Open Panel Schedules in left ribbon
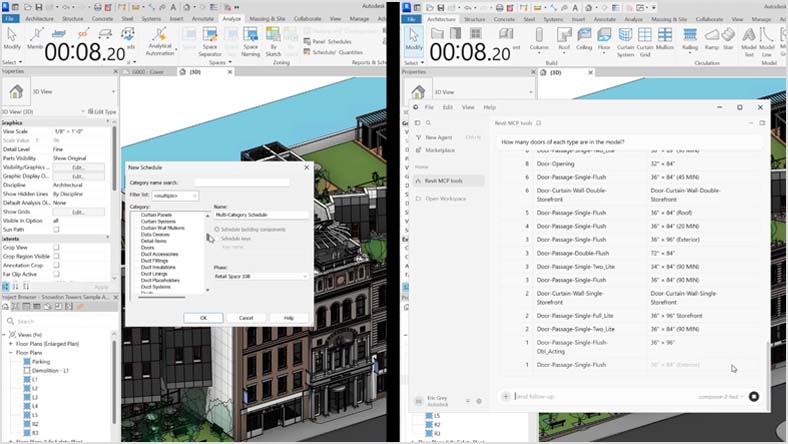 tap(327, 42)
